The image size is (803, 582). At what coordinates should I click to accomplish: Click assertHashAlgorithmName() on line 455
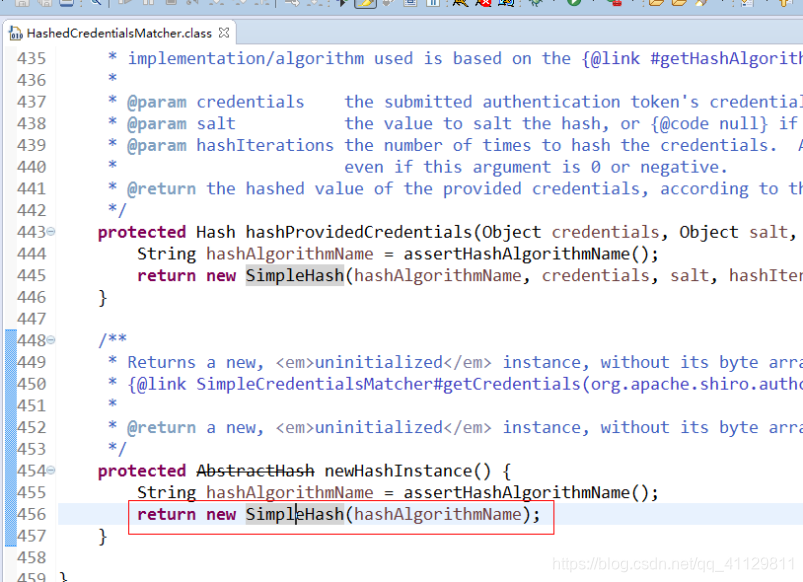(x=526, y=492)
